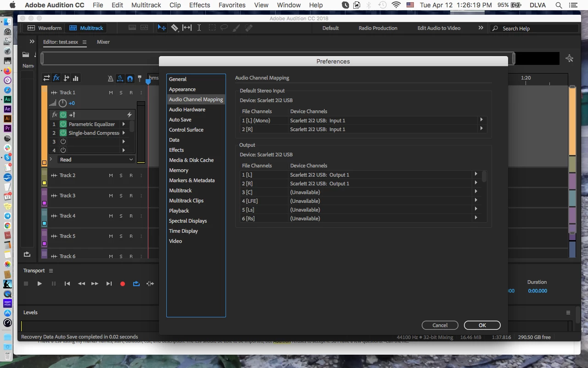Open device dropdown for input 2 [R]
The height and width of the screenshot is (368, 588).
[481, 129]
